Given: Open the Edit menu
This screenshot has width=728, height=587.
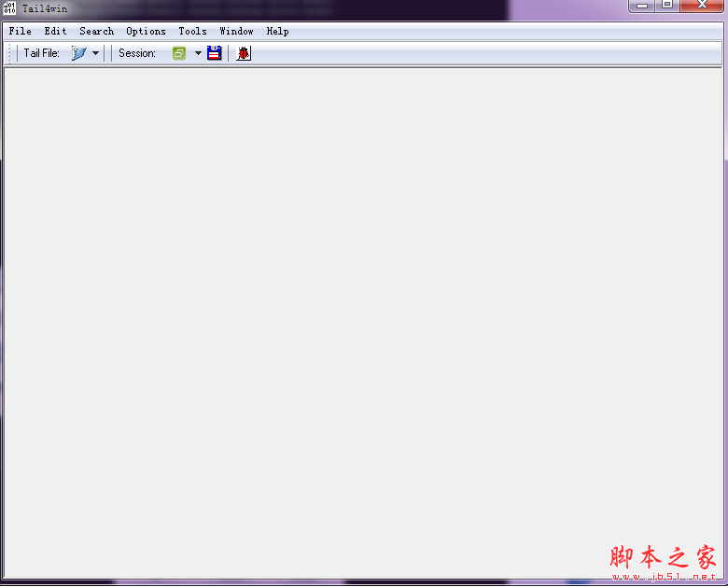Looking at the screenshot, I should 55,31.
